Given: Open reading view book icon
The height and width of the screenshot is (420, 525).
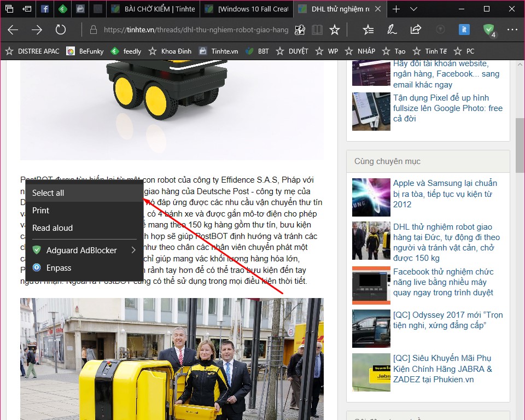Looking at the screenshot, I should (x=317, y=30).
